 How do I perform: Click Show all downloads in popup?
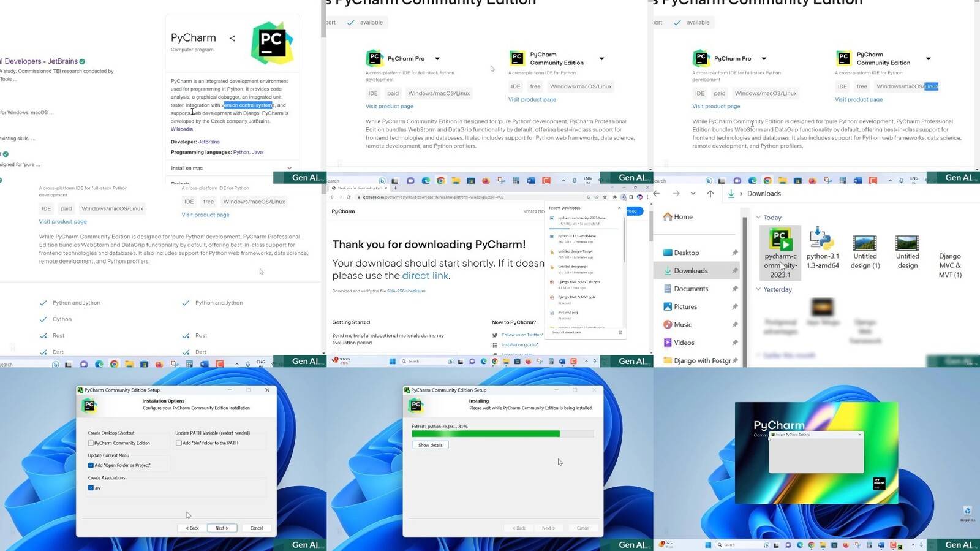[567, 332]
